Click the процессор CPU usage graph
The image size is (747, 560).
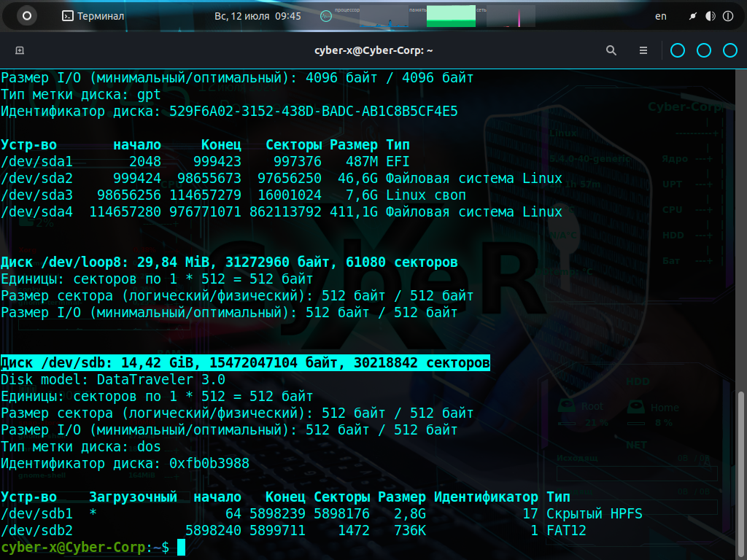[383, 16]
